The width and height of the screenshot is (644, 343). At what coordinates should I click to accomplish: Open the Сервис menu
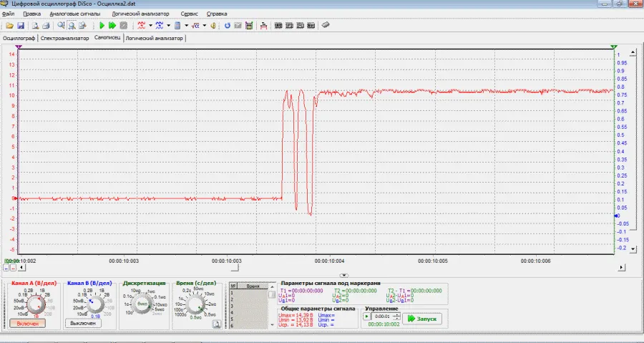pyautogui.click(x=189, y=14)
